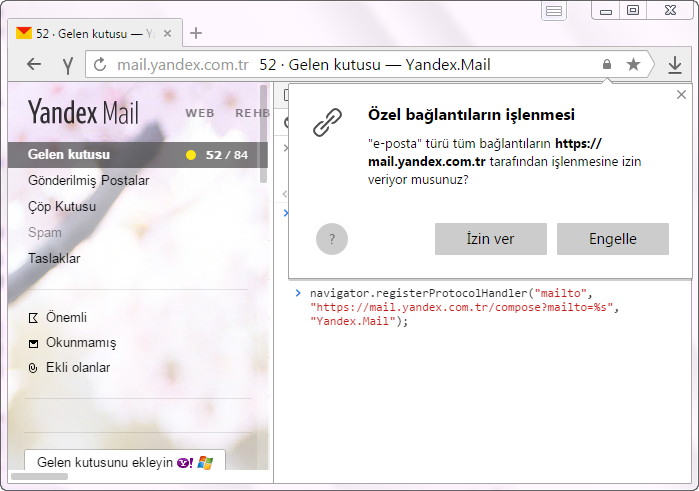Click the sidebar vertical scrollbar

coord(263,134)
